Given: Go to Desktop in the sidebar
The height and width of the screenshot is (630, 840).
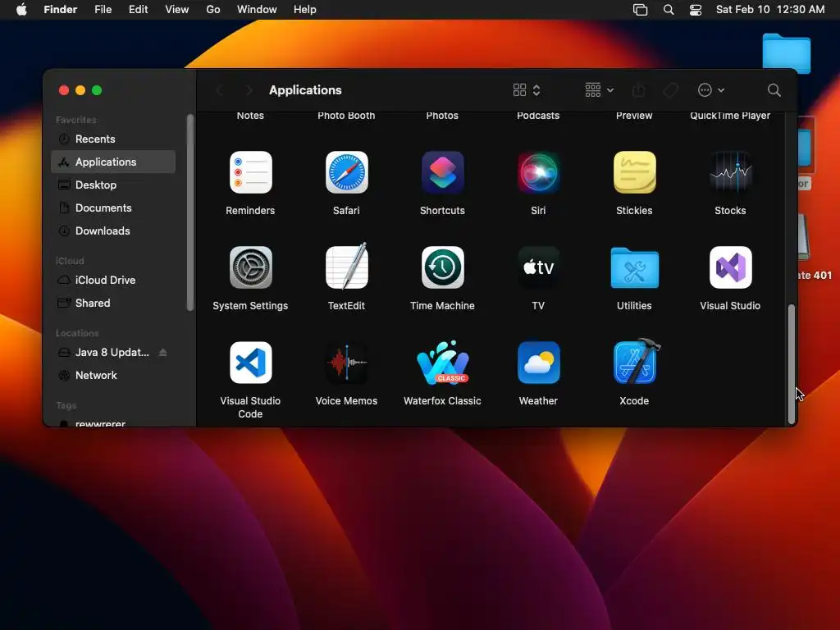Looking at the screenshot, I should click(x=113, y=185).
